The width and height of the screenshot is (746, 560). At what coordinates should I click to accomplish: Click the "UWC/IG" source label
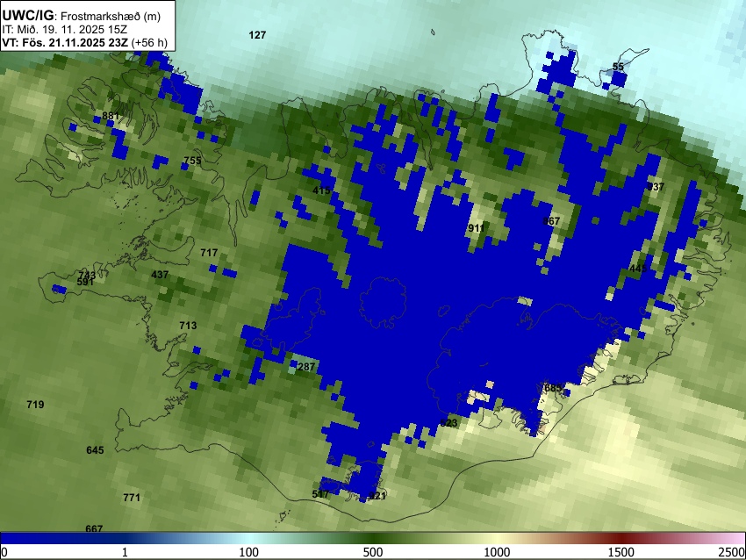(x=27, y=16)
